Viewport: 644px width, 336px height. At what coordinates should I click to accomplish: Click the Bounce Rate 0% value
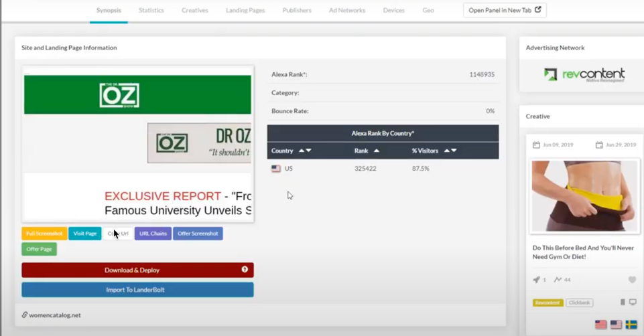click(x=490, y=110)
